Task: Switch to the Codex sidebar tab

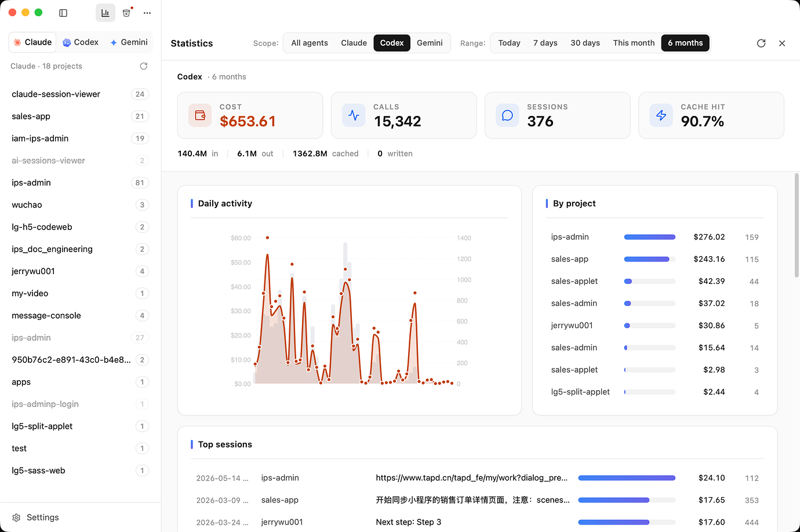Action: coord(81,42)
